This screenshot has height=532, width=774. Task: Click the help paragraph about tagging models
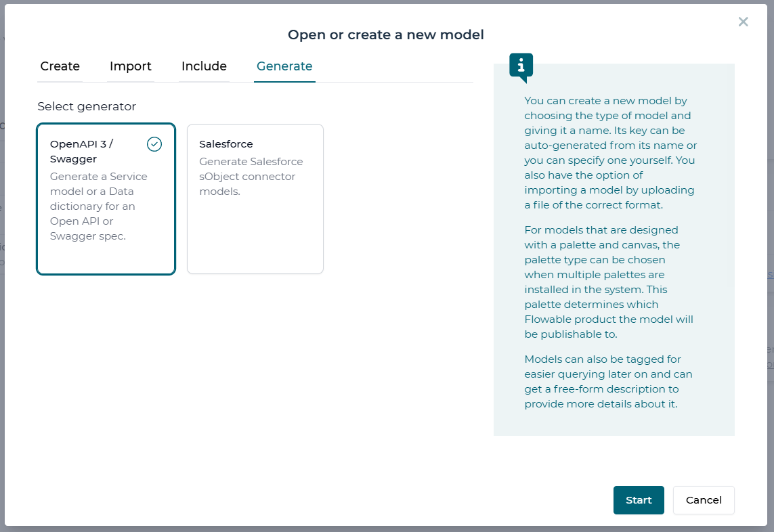click(x=608, y=382)
